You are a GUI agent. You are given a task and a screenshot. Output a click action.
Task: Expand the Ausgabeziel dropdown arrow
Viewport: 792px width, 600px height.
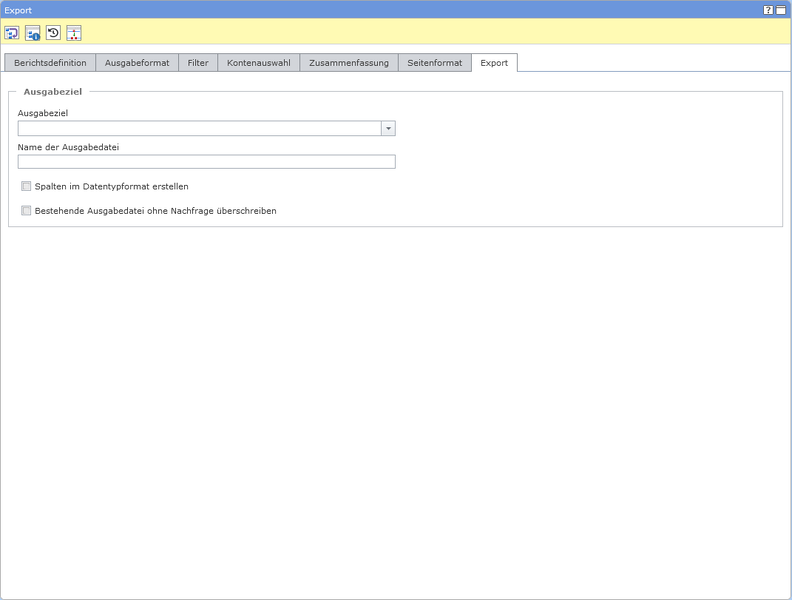point(388,128)
